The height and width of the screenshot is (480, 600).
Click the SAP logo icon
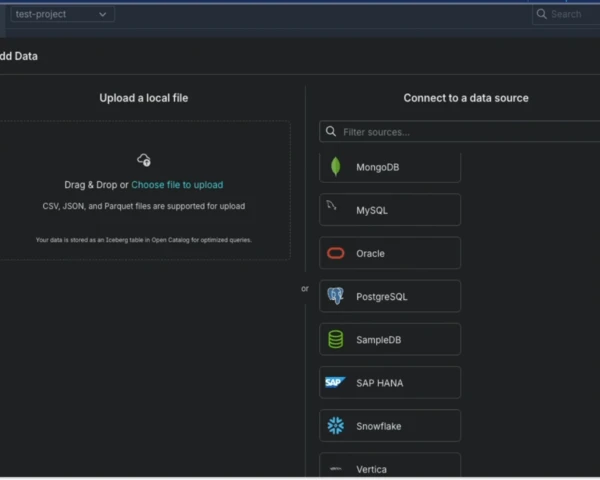(335, 382)
